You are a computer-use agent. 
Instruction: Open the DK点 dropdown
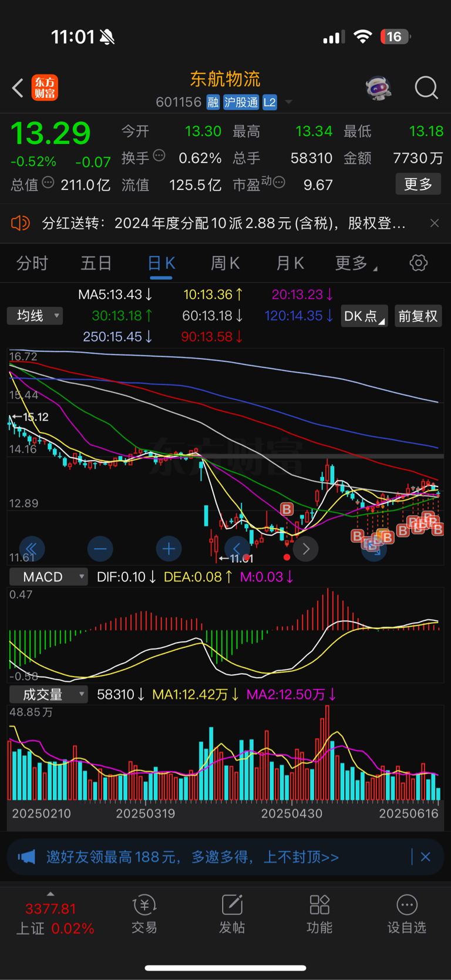[x=364, y=316]
